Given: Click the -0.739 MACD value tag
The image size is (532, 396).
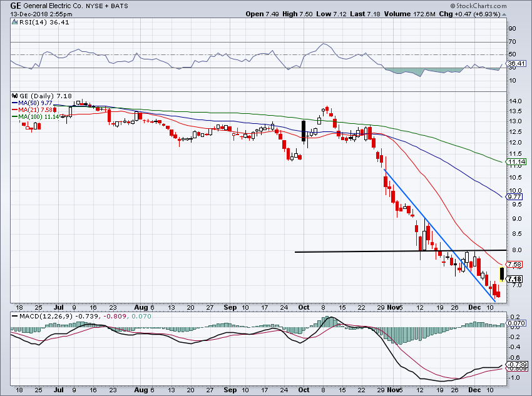Looking at the screenshot, I should (516, 364).
